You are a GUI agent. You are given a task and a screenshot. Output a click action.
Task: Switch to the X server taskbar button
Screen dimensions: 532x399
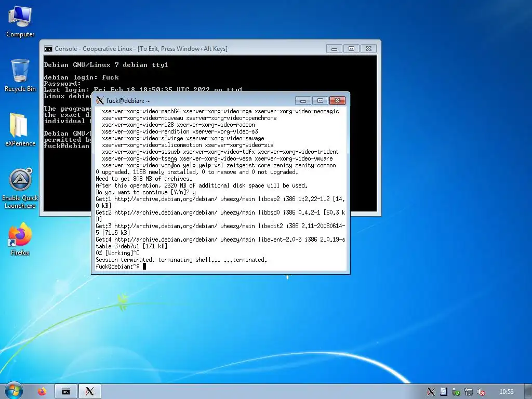(89, 392)
